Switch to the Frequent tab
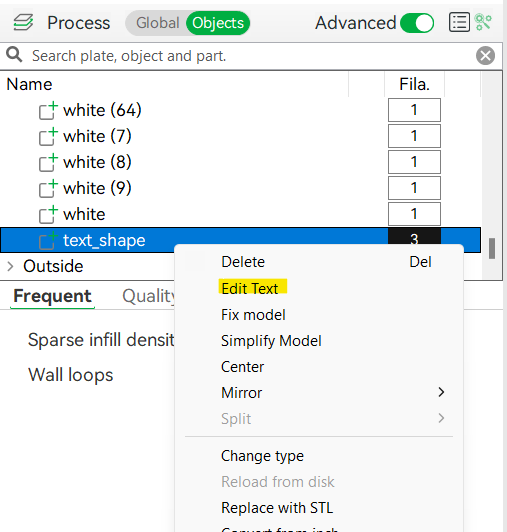The image size is (507, 532). click(x=52, y=296)
